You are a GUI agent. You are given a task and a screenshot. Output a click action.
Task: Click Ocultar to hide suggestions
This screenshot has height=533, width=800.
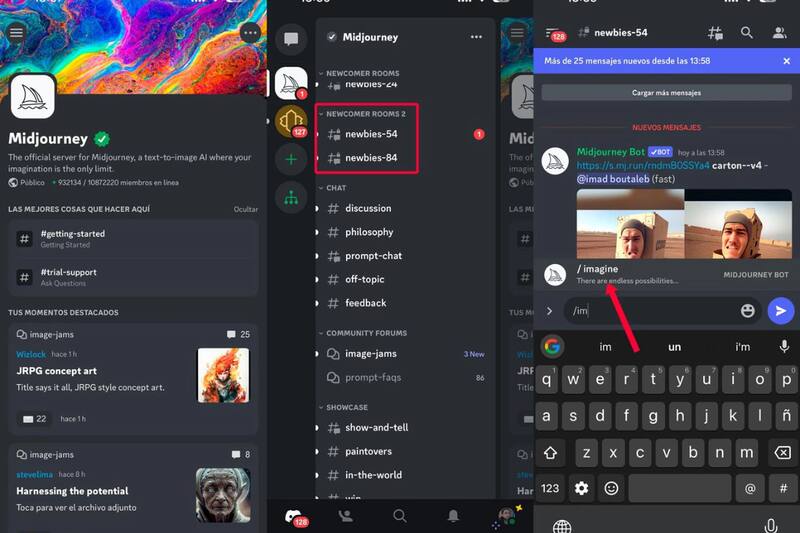click(x=245, y=209)
